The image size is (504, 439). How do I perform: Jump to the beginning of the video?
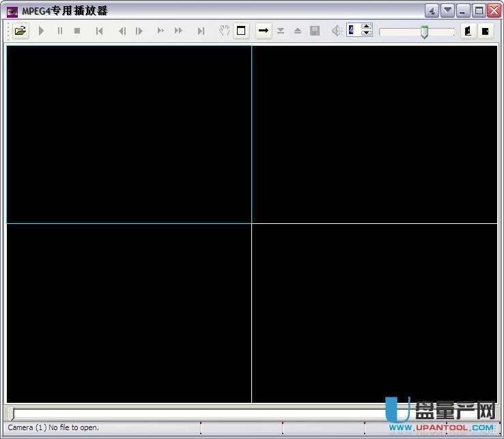click(x=100, y=31)
